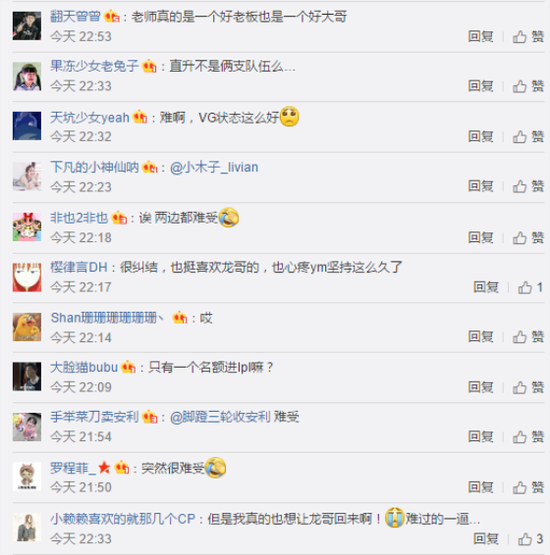Like 小赖赖's comment with 3 likes
The image size is (550, 555).
point(530,539)
